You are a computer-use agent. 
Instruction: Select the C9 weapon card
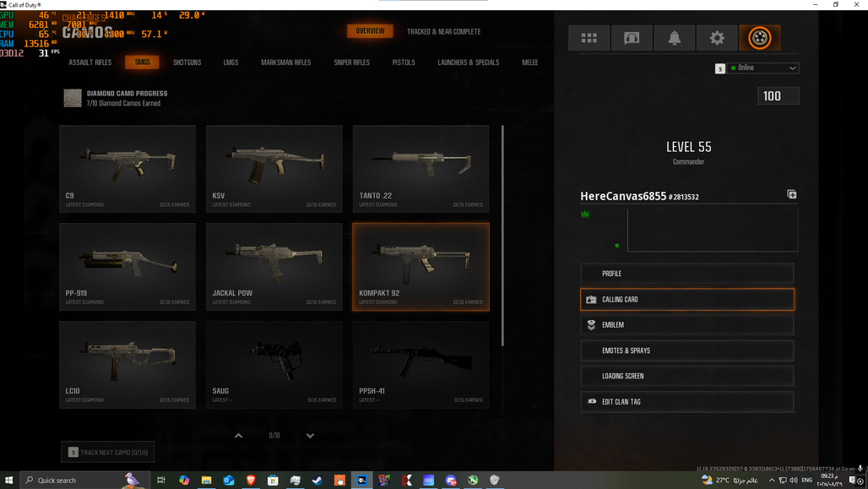127,169
